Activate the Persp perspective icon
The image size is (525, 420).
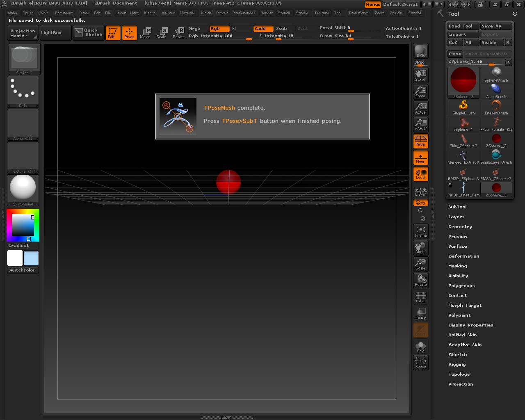(x=420, y=141)
